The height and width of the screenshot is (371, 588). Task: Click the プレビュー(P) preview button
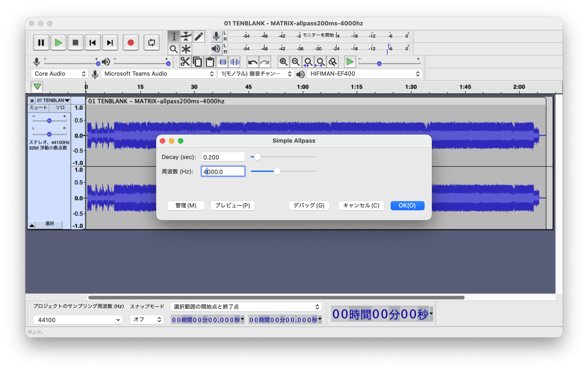(x=232, y=205)
